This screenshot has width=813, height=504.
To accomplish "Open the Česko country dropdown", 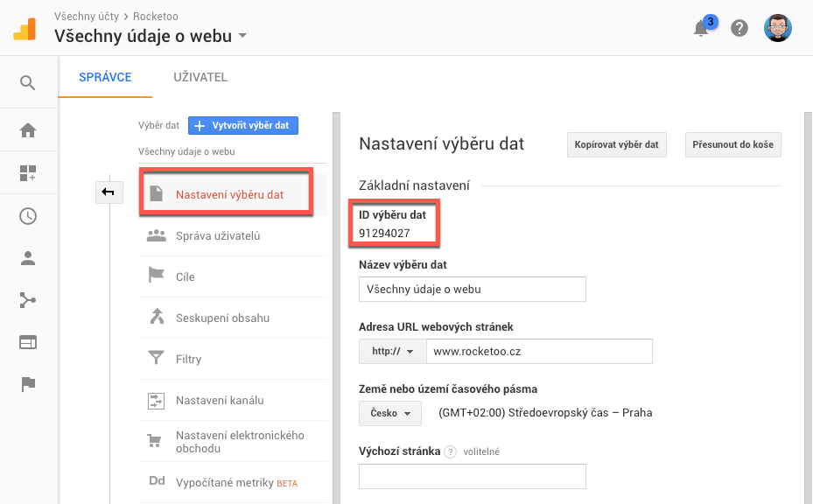I will point(389,412).
